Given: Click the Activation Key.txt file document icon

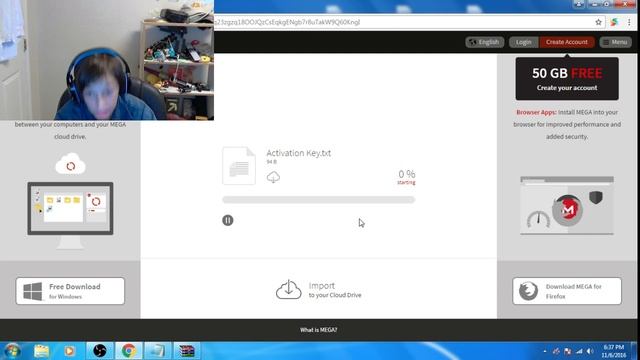Looking at the screenshot, I should click(x=239, y=166).
